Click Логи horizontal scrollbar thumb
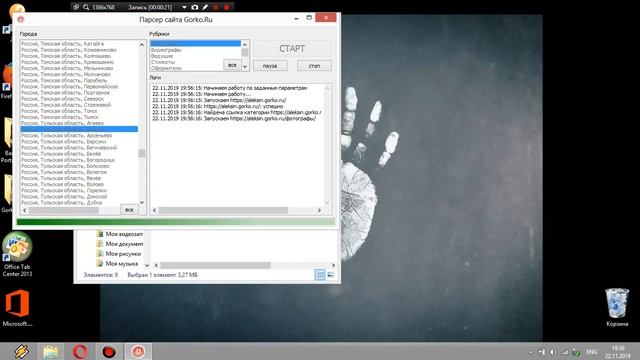The image size is (640, 360). pos(223,210)
